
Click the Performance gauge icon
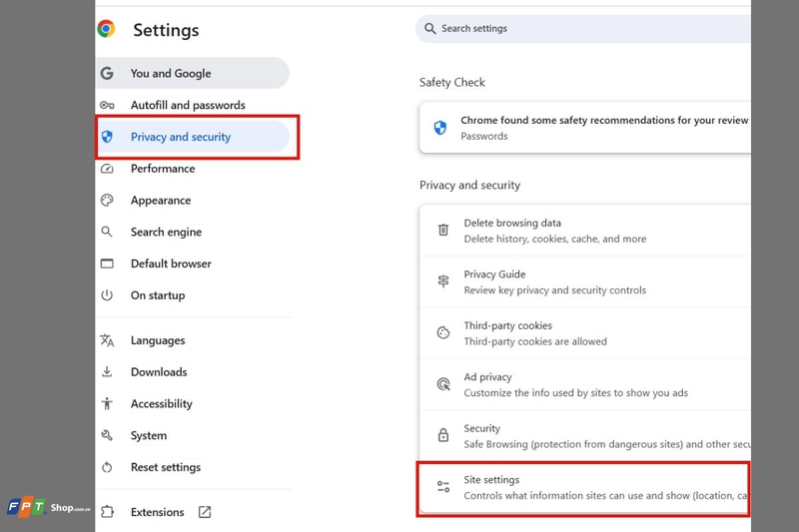pos(107,169)
